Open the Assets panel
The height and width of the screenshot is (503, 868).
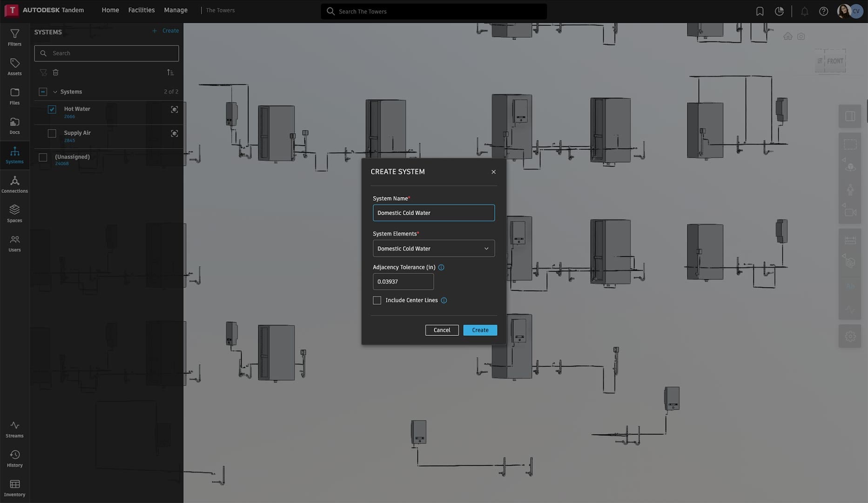point(14,67)
